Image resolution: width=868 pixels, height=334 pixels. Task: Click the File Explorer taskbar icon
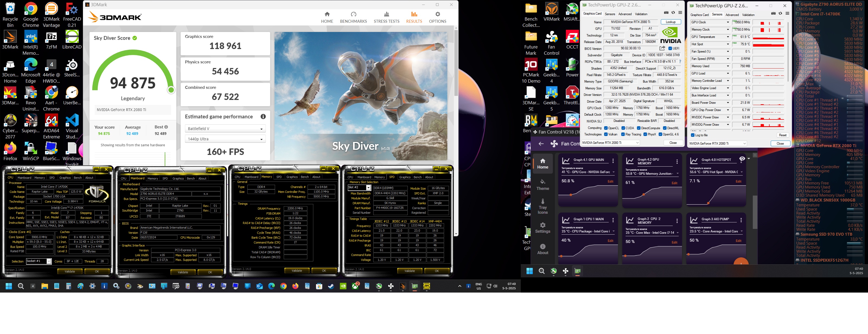(x=44, y=286)
